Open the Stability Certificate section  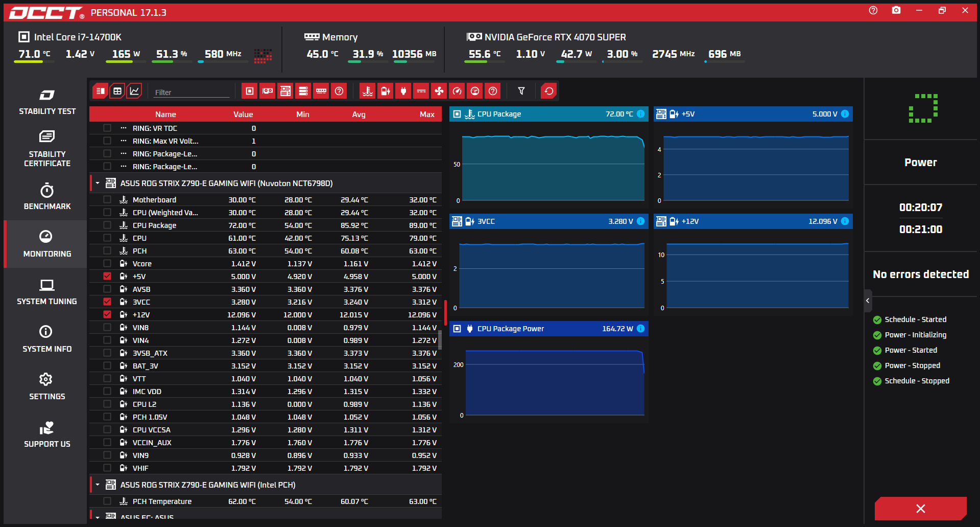[x=47, y=149]
